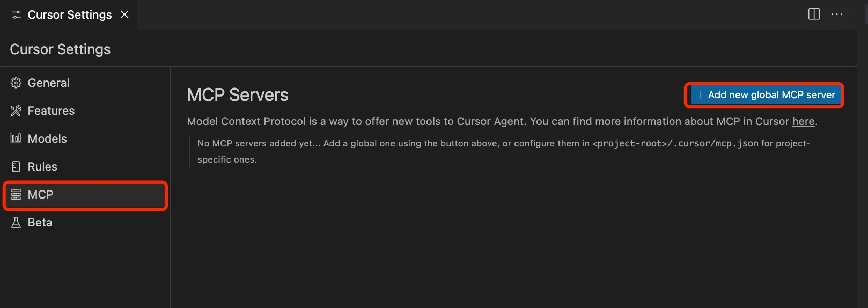The width and height of the screenshot is (868, 308).
Task: Click the Model Context Protocol description text
Action: [502, 121]
